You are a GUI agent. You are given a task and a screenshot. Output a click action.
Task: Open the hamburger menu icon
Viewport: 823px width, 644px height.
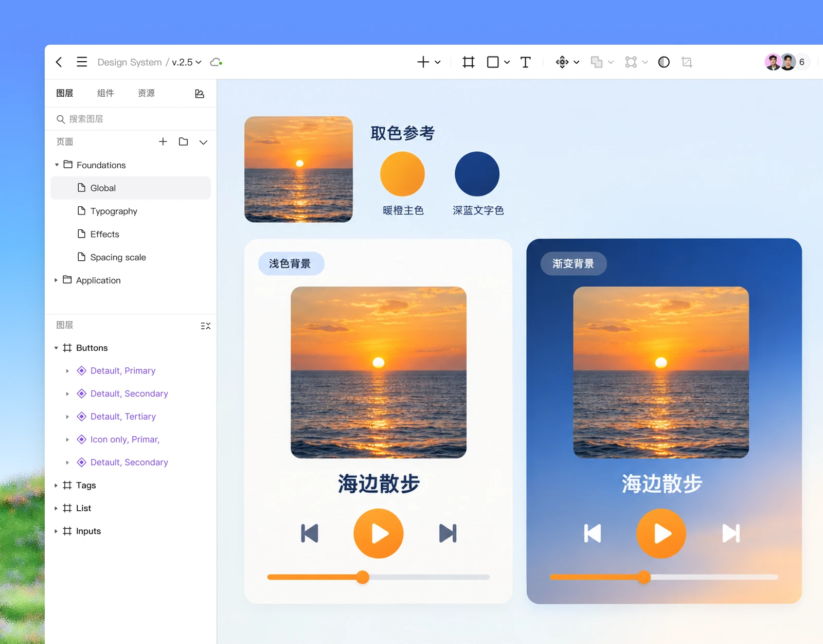[x=82, y=62]
